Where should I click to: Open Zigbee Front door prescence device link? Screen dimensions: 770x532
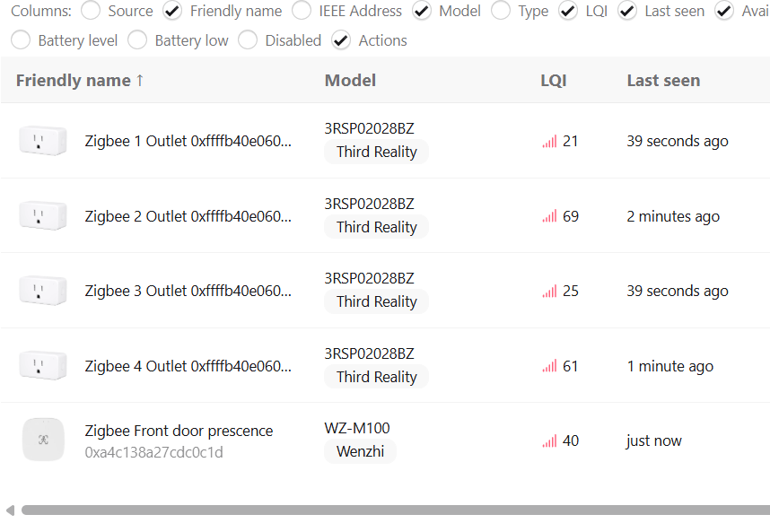coord(179,432)
